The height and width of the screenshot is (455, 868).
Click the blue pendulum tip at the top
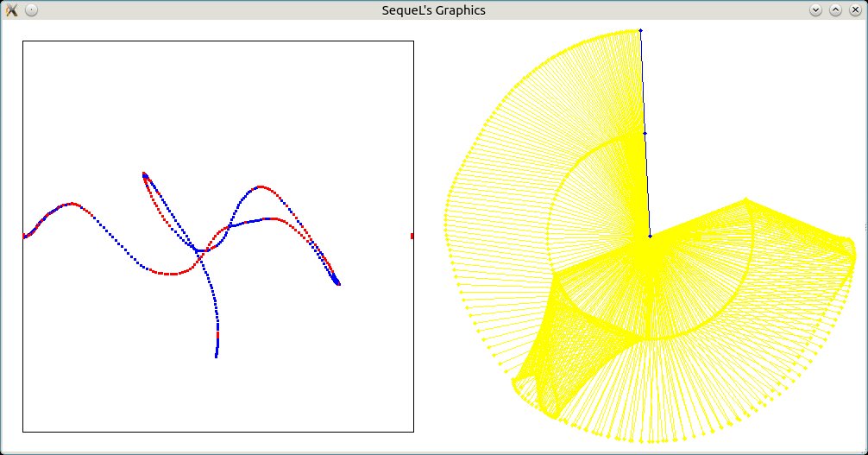click(640, 30)
